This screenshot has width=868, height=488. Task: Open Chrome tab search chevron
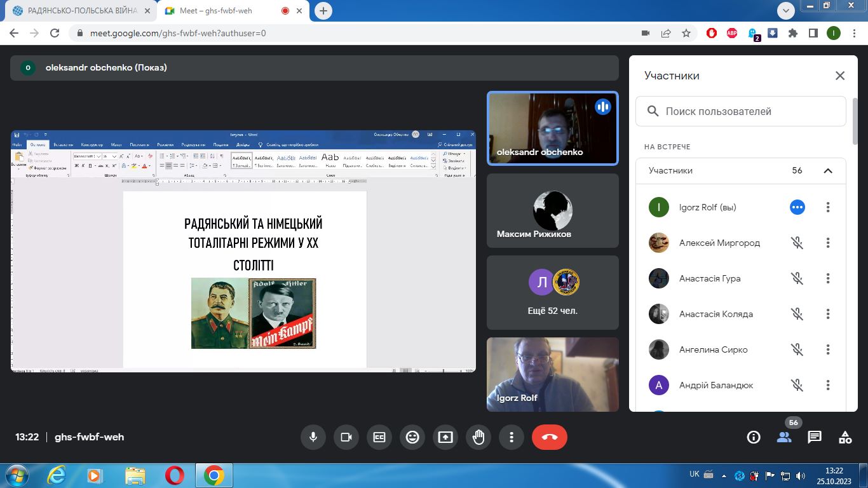coord(787,10)
